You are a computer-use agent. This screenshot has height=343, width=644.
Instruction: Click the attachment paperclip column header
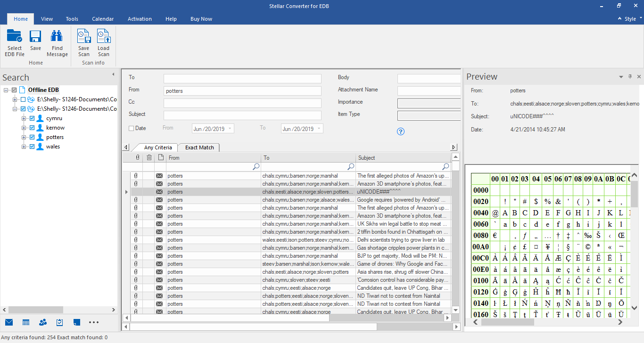tap(137, 158)
